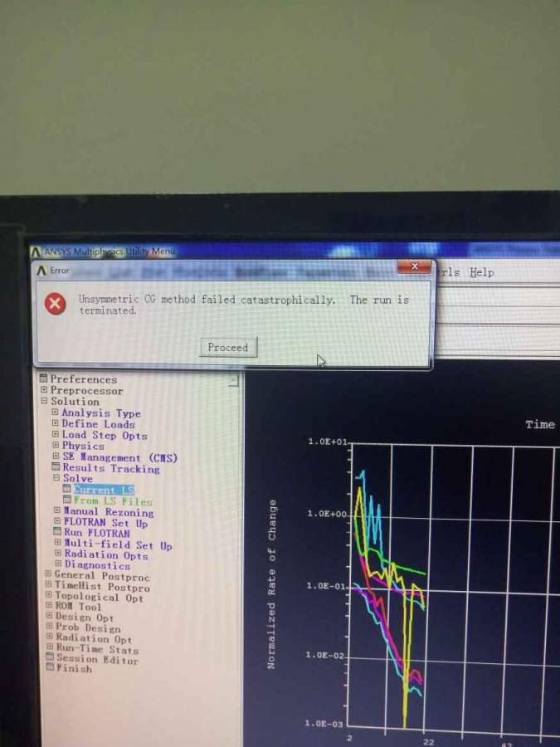Expand the Load Step Opts node
The width and height of the screenshot is (560, 747).
[56, 434]
